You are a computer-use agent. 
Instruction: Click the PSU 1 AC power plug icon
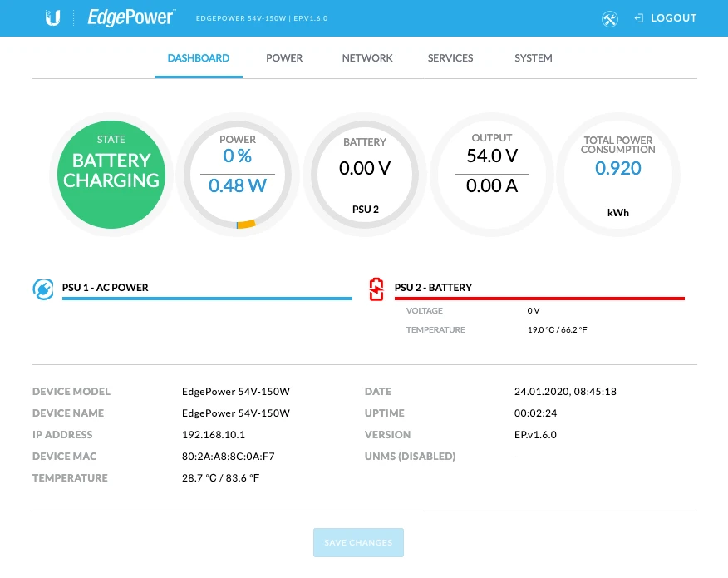42,288
